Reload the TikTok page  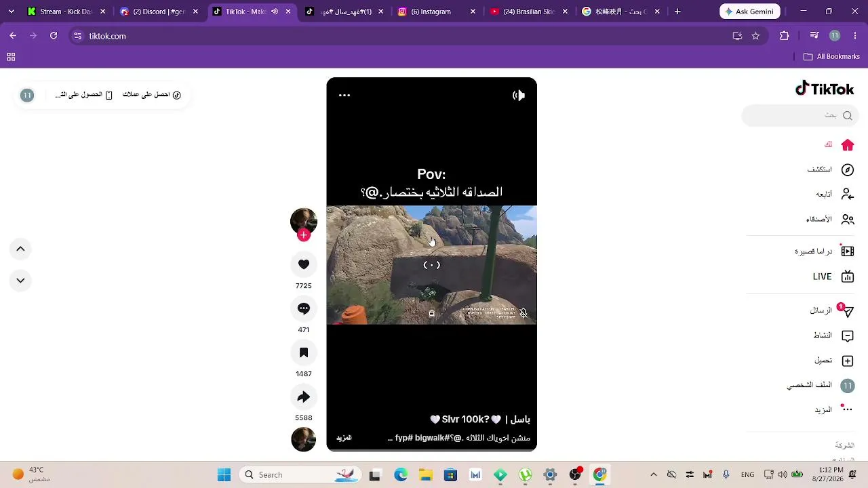click(x=54, y=36)
